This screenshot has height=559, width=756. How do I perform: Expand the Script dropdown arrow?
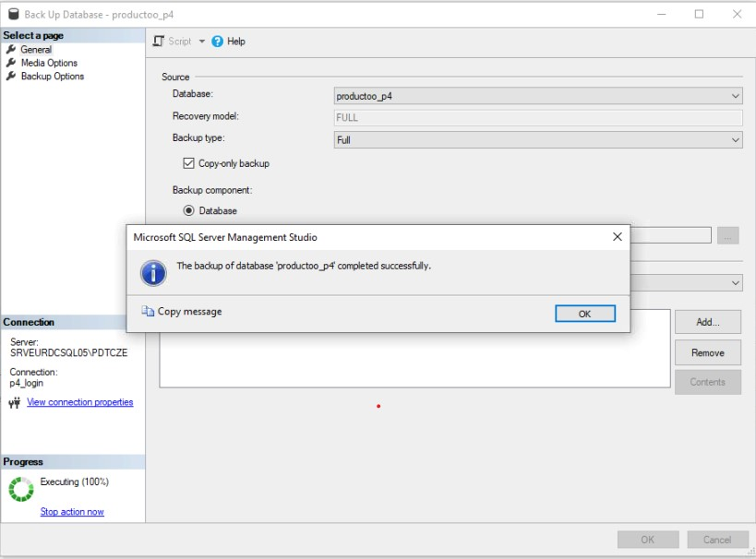point(202,42)
